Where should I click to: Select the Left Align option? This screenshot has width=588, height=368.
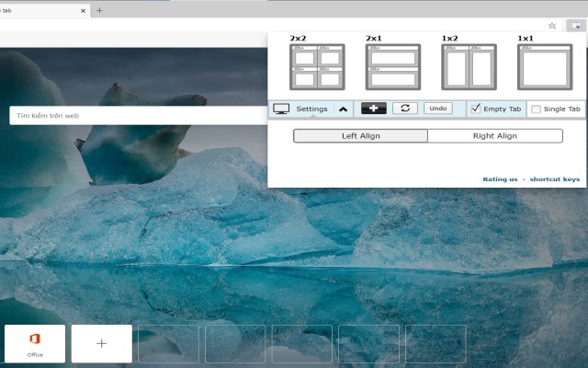point(360,136)
